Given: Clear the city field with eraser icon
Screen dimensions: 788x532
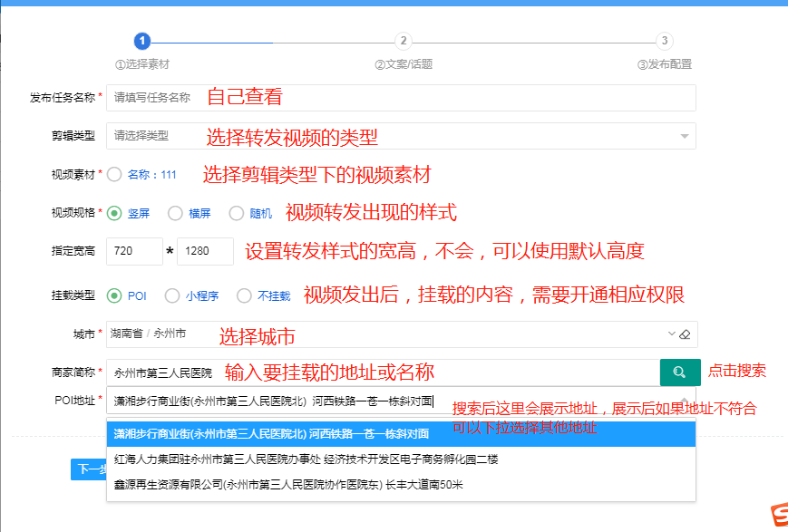Looking at the screenshot, I should (685, 334).
